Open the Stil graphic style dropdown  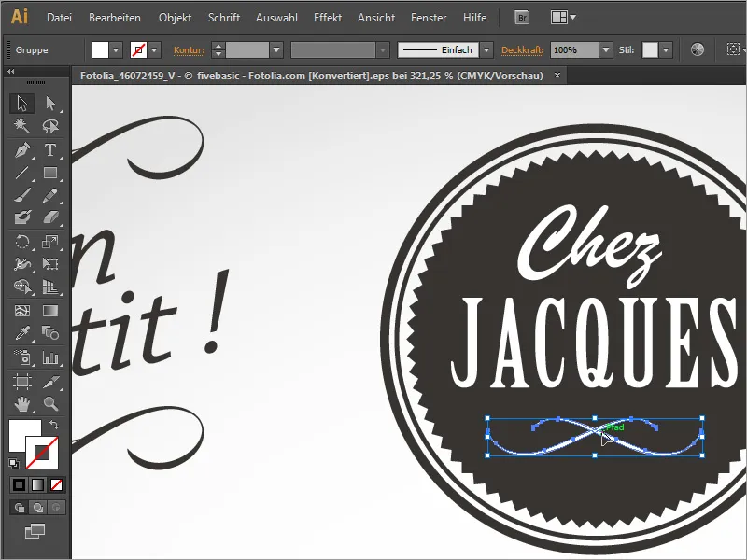point(666,50)
